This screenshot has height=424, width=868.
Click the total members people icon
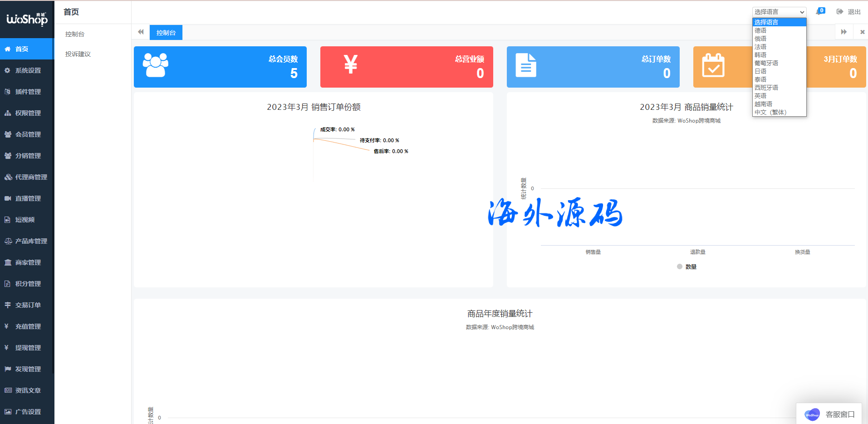click(156, 65)
